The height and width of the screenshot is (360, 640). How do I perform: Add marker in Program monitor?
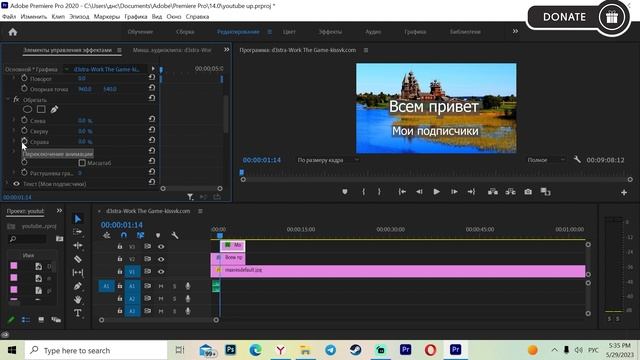(x=345, y=191)
